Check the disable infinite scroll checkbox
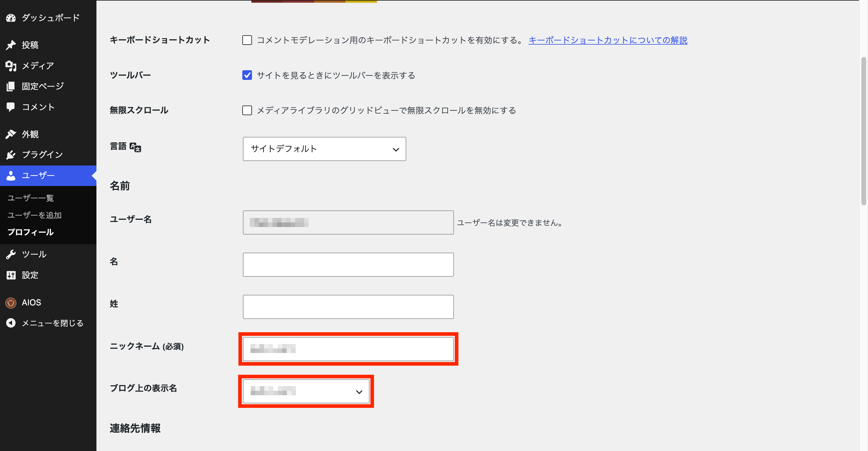 pos(247,110)
